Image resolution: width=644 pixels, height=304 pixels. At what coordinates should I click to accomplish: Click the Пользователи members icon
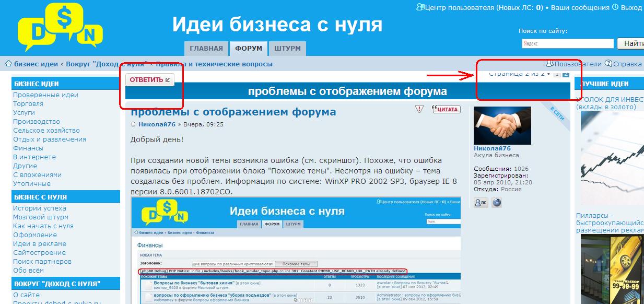(x=549, y=64)
